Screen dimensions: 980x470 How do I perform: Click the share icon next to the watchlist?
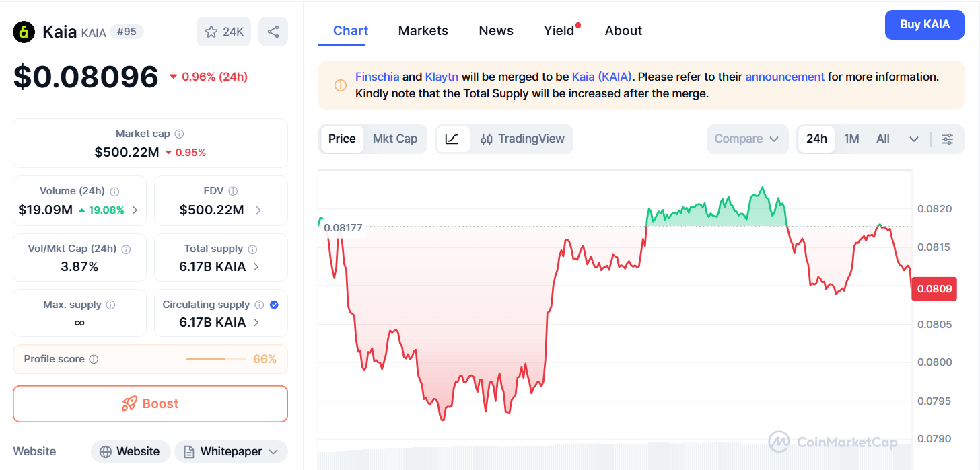point(273,31)
